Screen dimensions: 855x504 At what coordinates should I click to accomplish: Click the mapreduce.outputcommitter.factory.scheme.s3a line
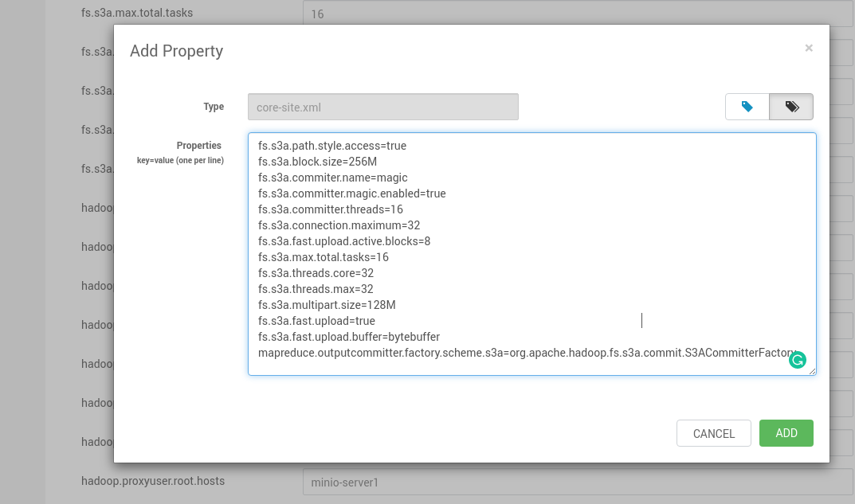pyautogui.click(x=526, y=353)
